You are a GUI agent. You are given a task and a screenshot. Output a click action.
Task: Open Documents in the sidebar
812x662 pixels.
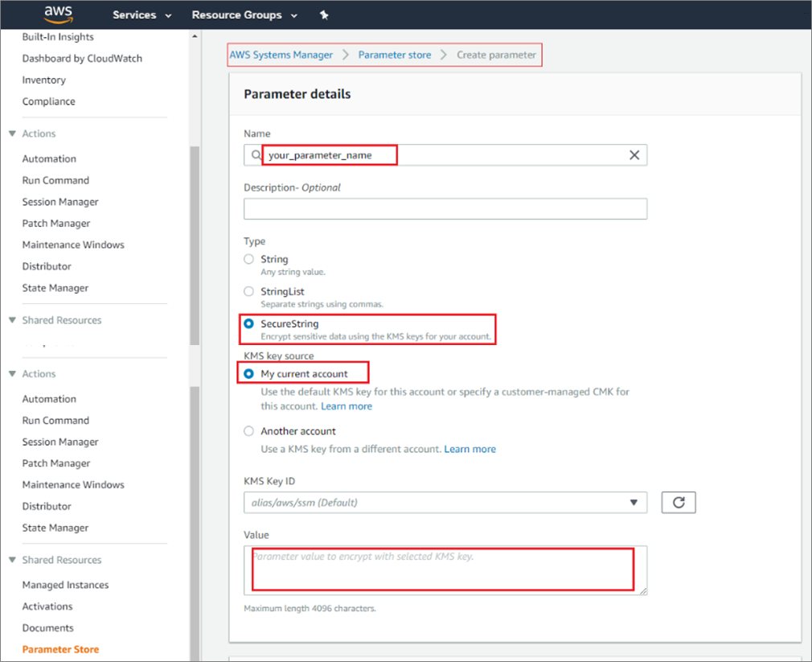coord(47,627)
